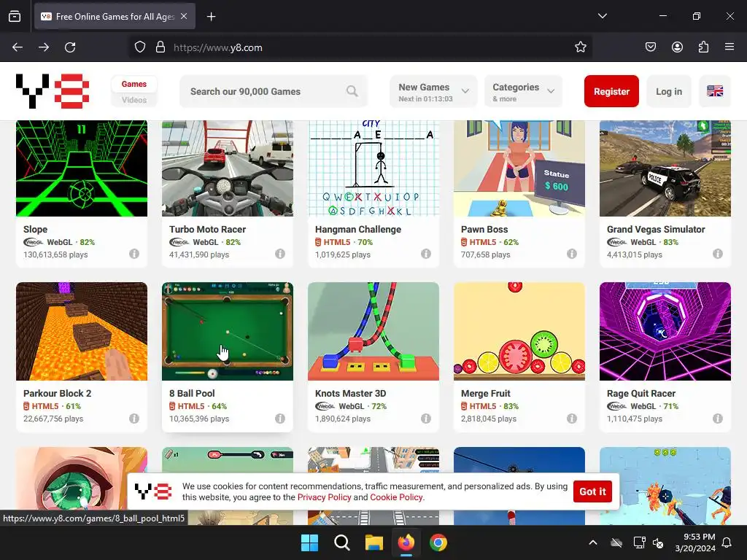Show hidden system tray icons chevron
The image size is (747, 560).
click(593, 542)
